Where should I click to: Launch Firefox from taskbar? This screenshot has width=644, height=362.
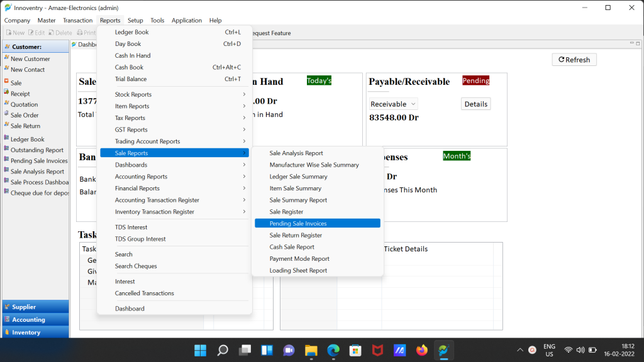click(x=421, y=350)
